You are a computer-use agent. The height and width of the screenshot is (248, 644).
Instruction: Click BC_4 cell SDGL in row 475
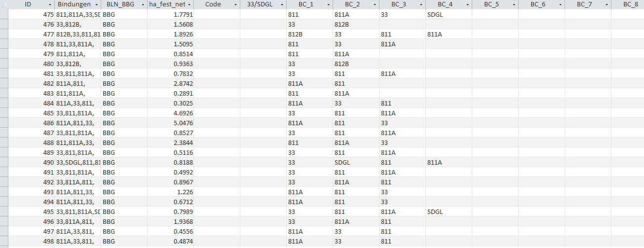(449, 14)
